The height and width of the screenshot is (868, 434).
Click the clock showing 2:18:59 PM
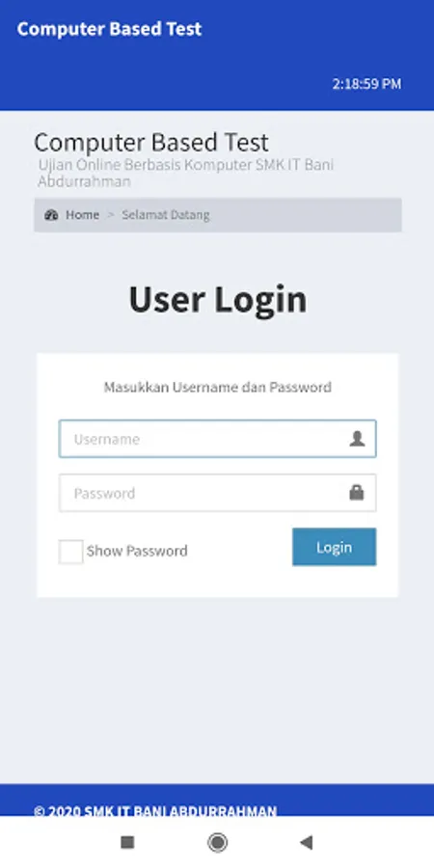coord(366,84)
